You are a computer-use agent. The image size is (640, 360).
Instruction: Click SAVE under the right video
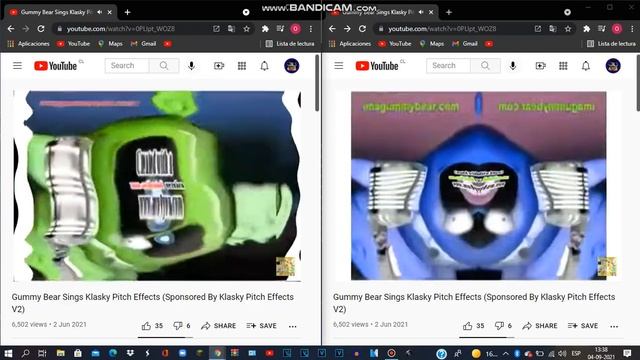(583, 326)
